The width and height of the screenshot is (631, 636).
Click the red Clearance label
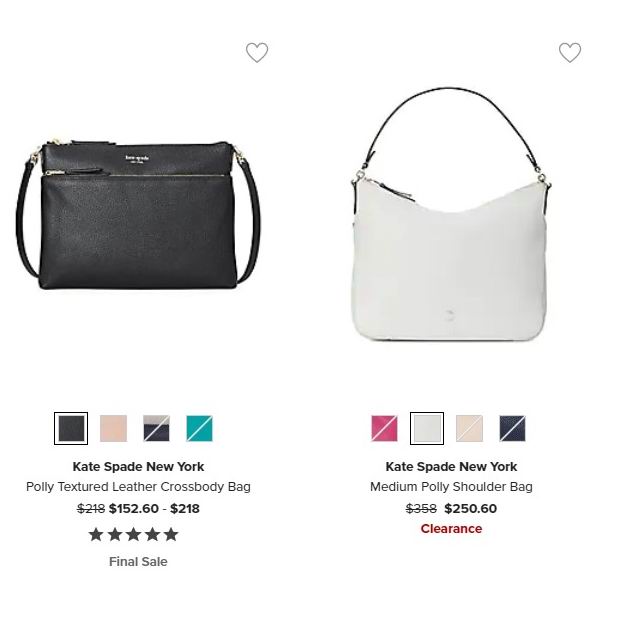[x=451, y=529]
